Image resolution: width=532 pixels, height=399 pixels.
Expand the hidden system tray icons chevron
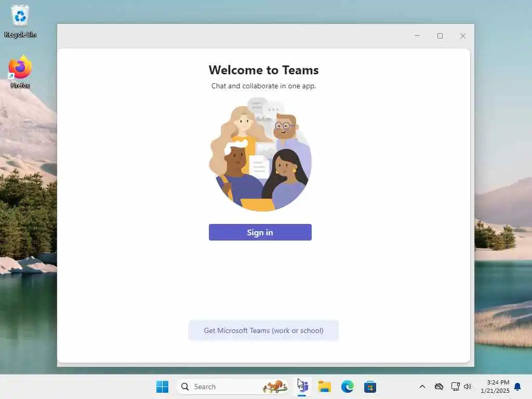click(x=422, y=387)
